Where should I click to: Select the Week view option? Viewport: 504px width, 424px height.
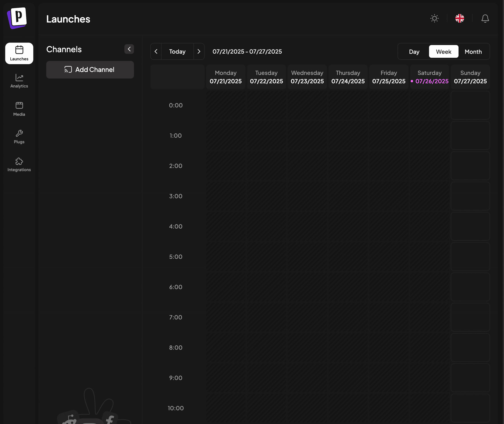tap(444, 51)
